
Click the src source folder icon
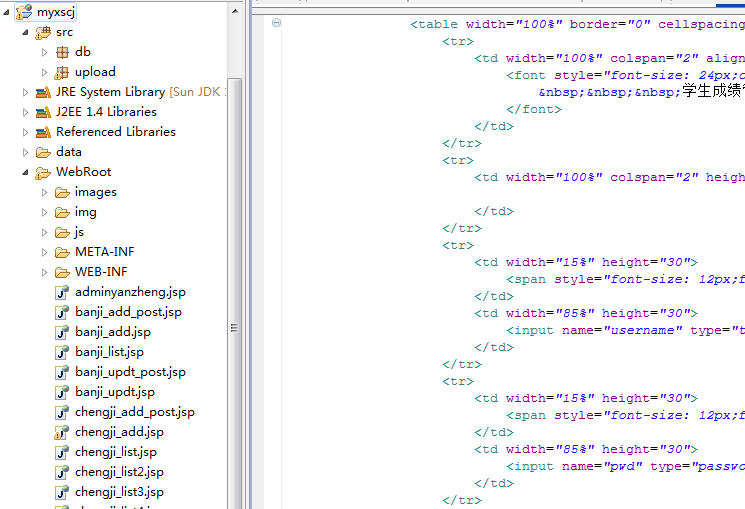pyautogui.click(x=43, y=32)
